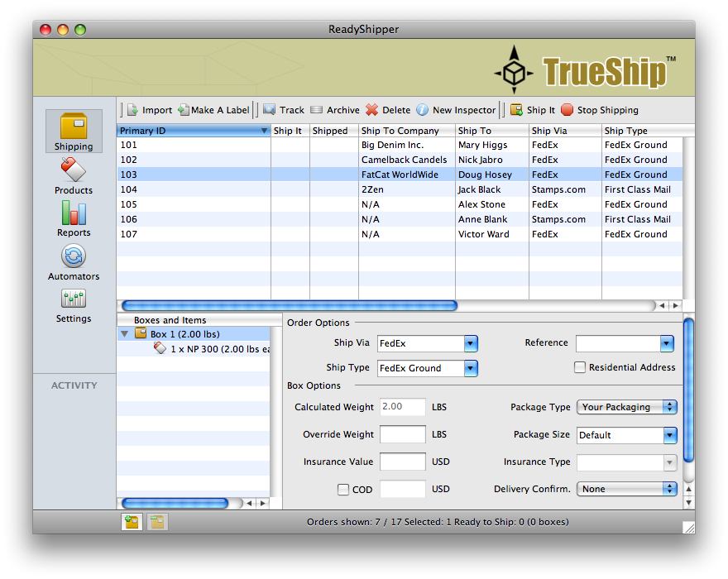The height and width of the screenshot is (579, 728).
Task: Open the Reports bar chart icon
Action: pyautogui.click(x=74, y=213)
